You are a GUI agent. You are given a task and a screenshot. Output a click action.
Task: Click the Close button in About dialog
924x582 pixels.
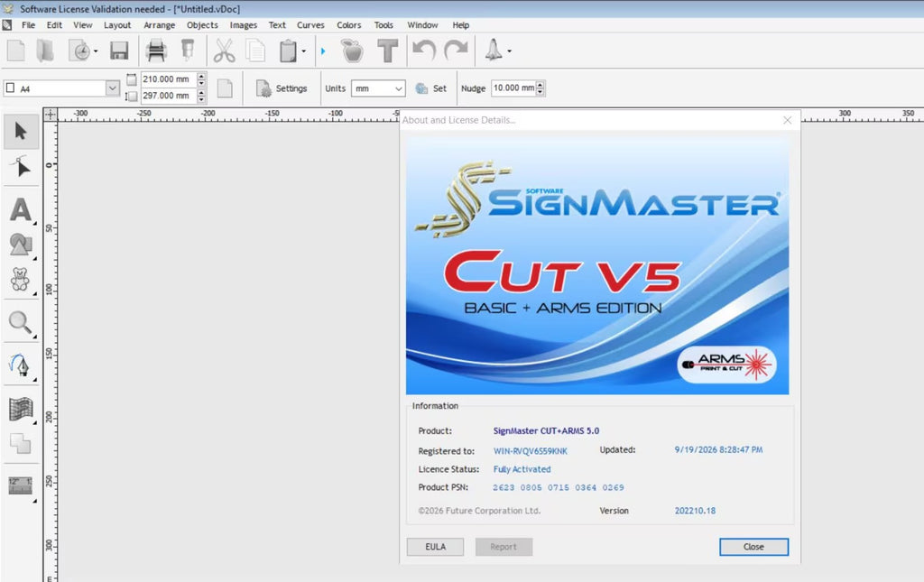753,547
